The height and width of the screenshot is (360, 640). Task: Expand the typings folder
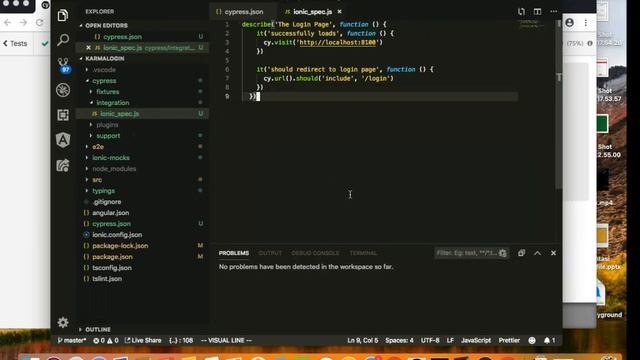click(103, 191)
